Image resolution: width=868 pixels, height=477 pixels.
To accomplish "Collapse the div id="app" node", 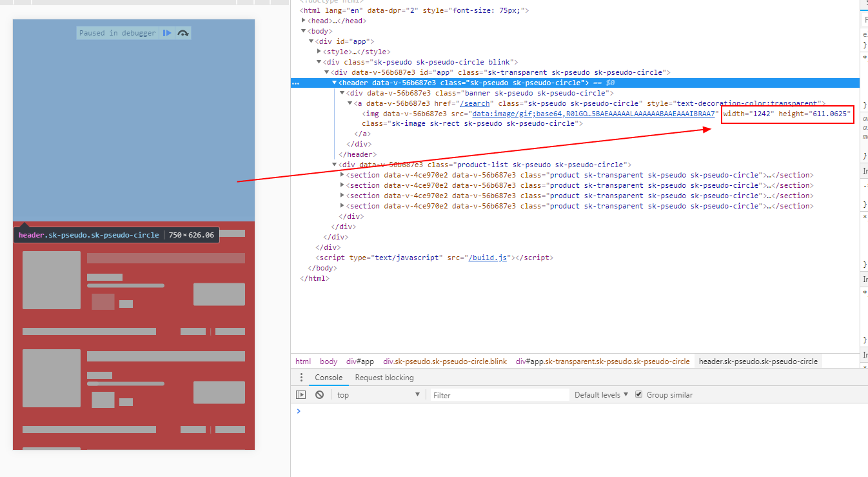I will (311, 41).
